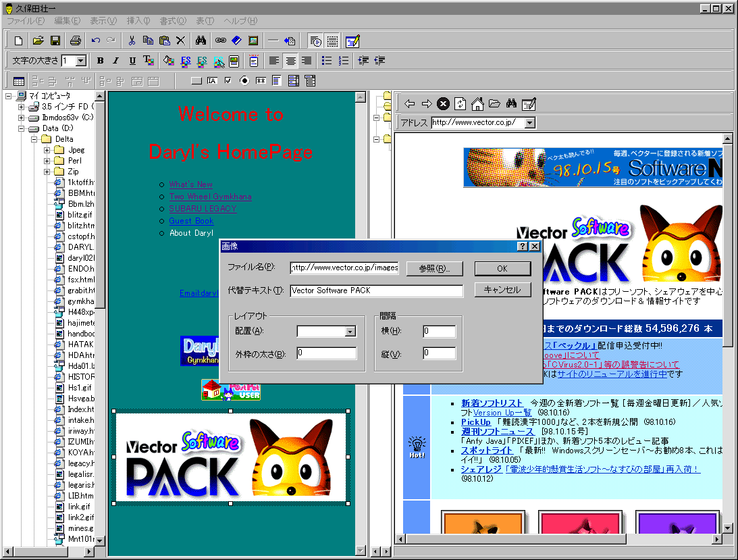Insert a table using the table grid icon
The height and width of the screenshot is (560, 738).
pos(19,81)
